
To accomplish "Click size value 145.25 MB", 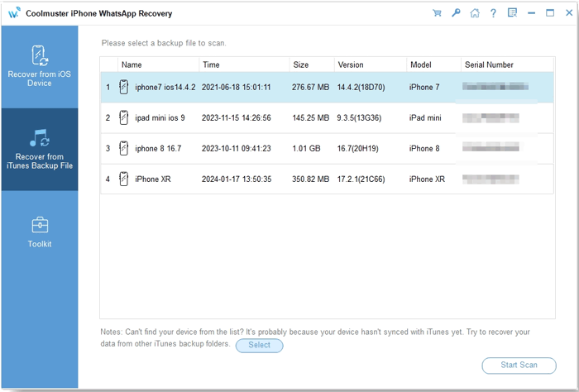I will click(x=310, y=117).
